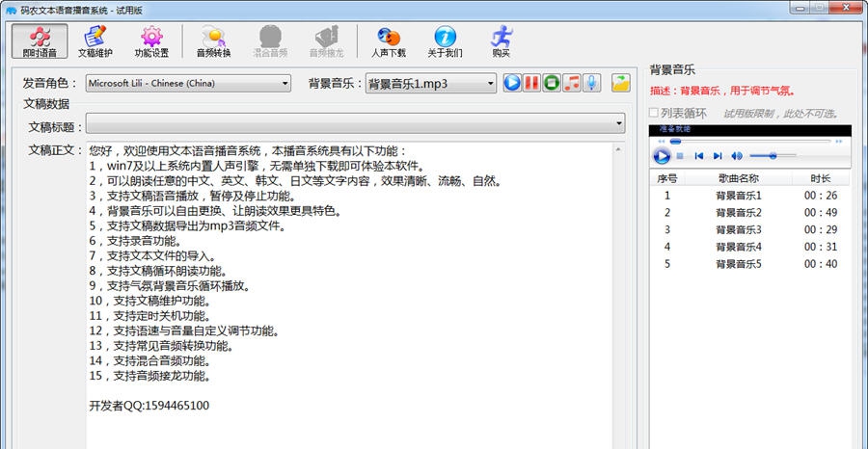Click inside the 文稿正文 text body area
868x449 pixels.
pos(350,295)
